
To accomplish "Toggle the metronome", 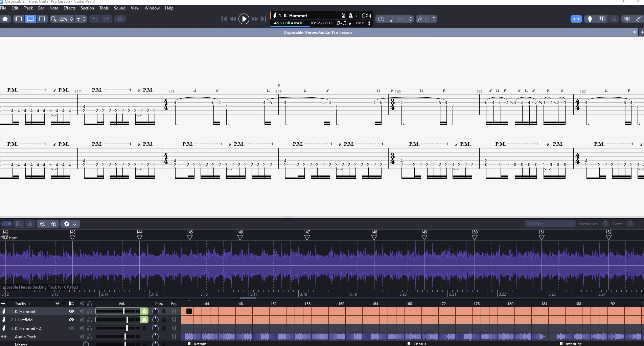I will pos(351,15).
